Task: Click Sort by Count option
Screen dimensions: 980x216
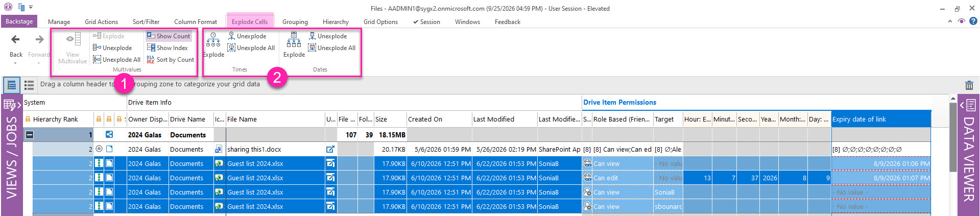Action: pyautogui.click(x=171, y=60)
